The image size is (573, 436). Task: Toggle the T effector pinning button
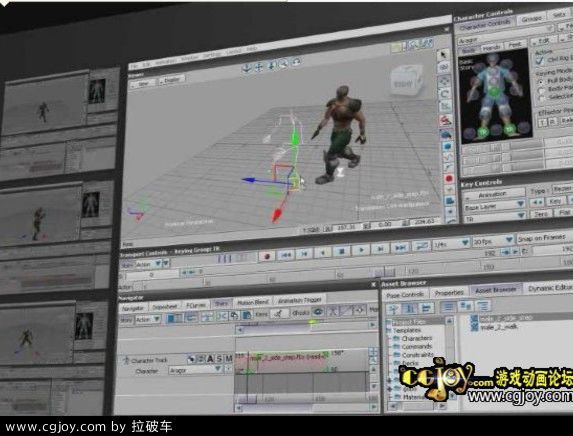tap(543, 122)
